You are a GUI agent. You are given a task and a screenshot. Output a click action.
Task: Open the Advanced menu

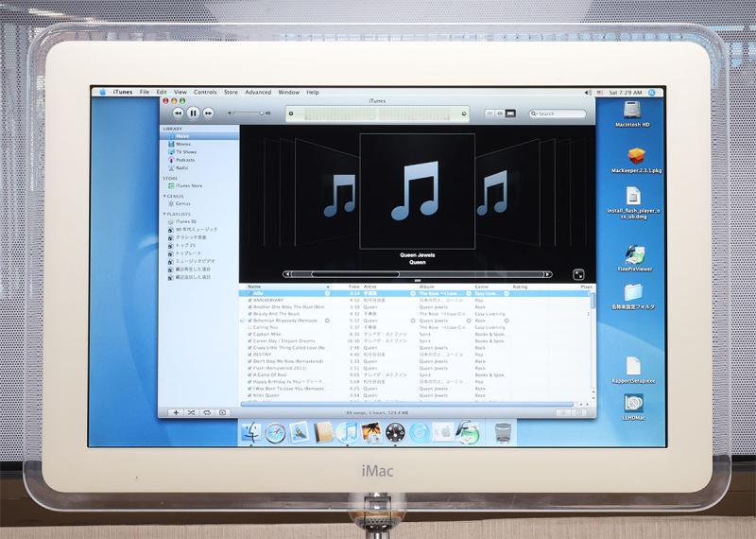(258, 92)
